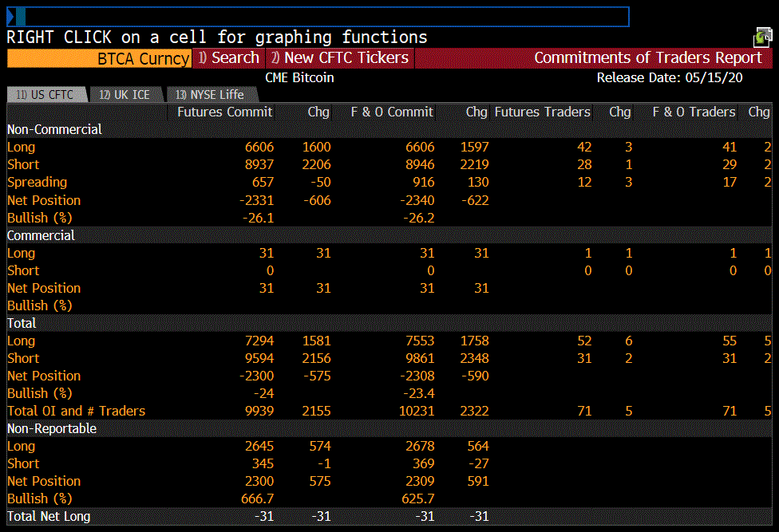The height and width of the screenshot is (532, 779).
Task: Click the command line arrow prompt icon
Action: pos(11,17)
